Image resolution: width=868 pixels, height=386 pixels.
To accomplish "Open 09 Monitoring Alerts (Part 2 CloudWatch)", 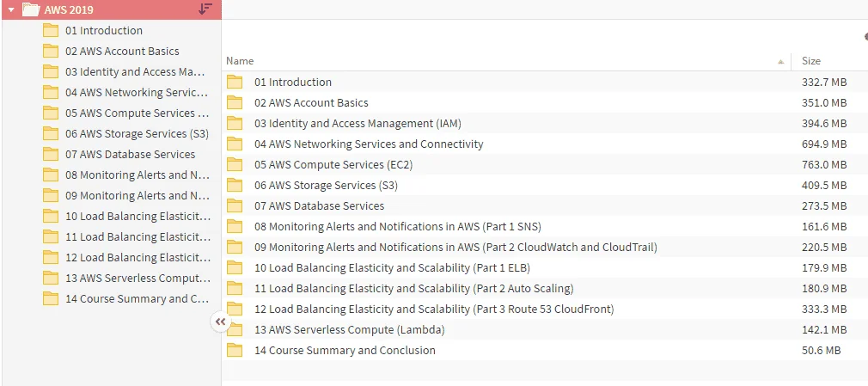I will [455, 247].
